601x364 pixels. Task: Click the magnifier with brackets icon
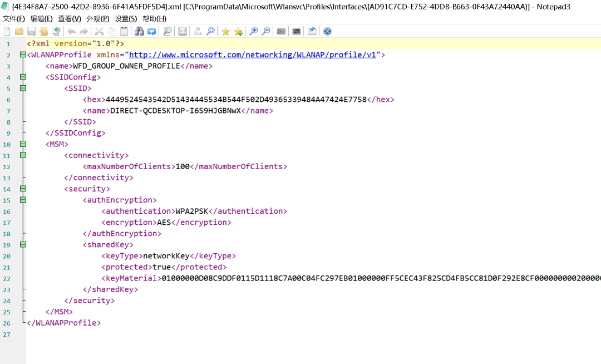pos(210,31)
